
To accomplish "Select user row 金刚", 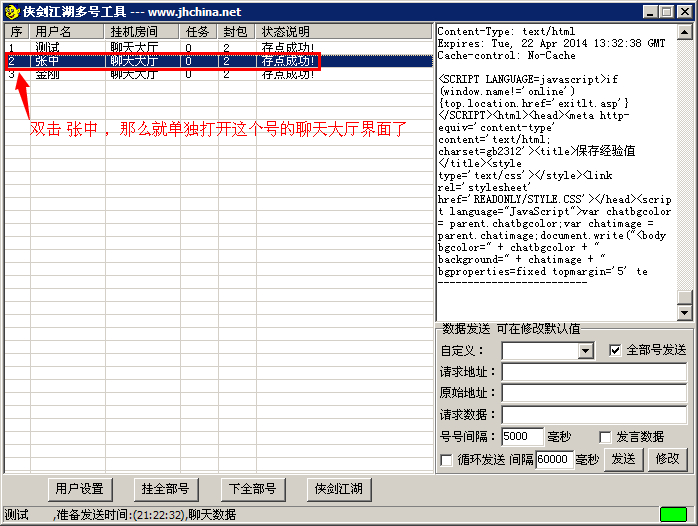I will [218, 74].
